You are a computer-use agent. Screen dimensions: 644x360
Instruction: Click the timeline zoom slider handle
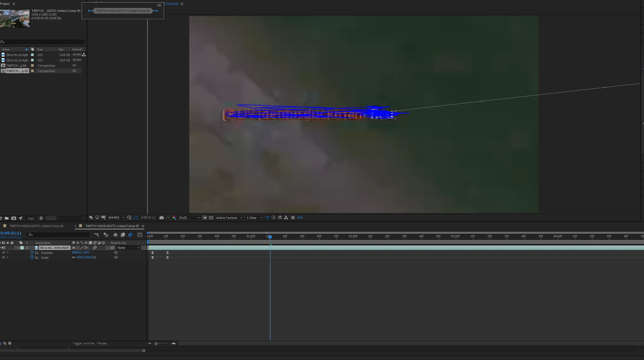[x=156, y=344]
